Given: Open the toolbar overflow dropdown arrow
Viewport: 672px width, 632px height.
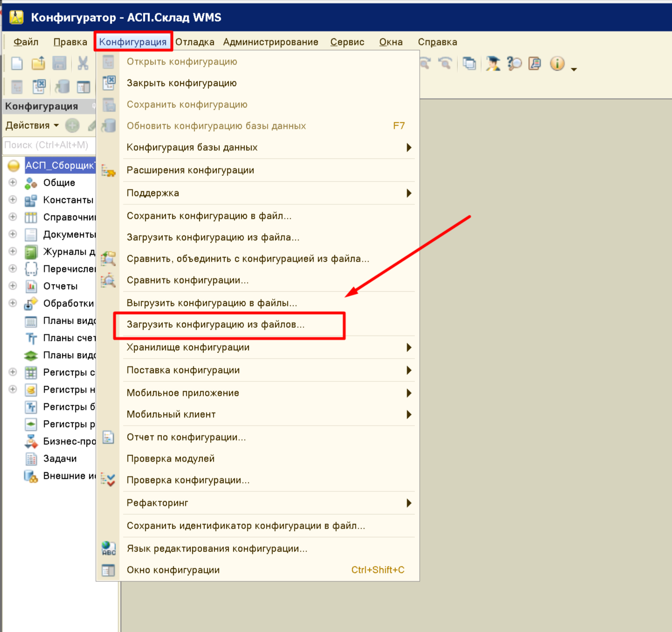Looking at the screenshot, I should coord(574,69).
